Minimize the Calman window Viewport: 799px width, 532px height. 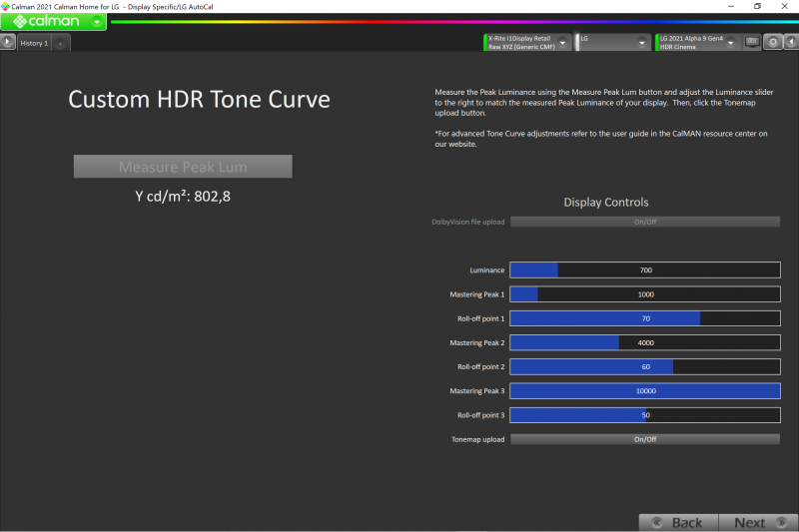tap(731, 7)
